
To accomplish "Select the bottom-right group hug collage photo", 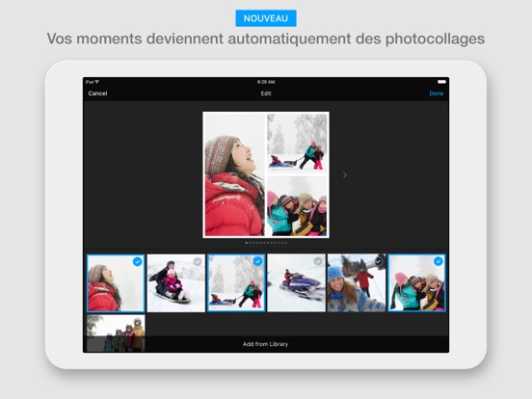I will coord(297,205).
